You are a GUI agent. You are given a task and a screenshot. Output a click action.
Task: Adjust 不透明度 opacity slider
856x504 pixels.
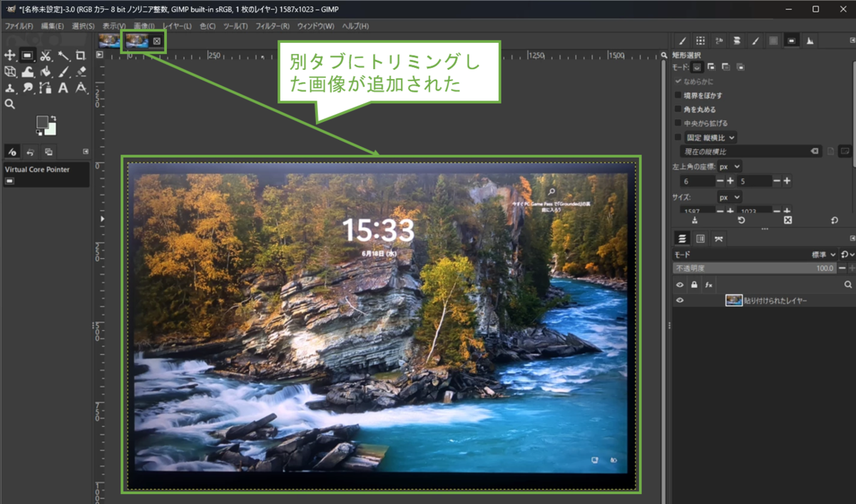755,268
